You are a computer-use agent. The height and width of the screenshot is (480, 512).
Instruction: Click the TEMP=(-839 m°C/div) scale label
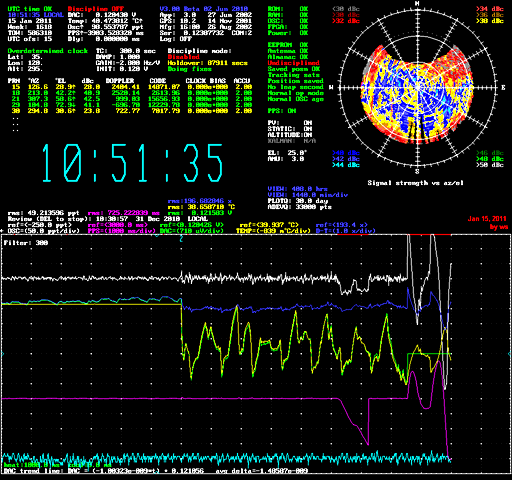click(273, 231)
